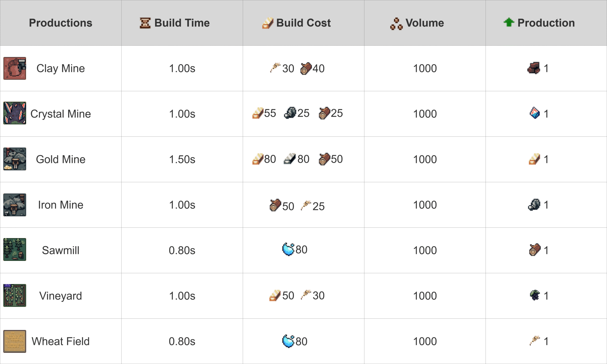Click the Gold Mine building icon

pos(15,159)
